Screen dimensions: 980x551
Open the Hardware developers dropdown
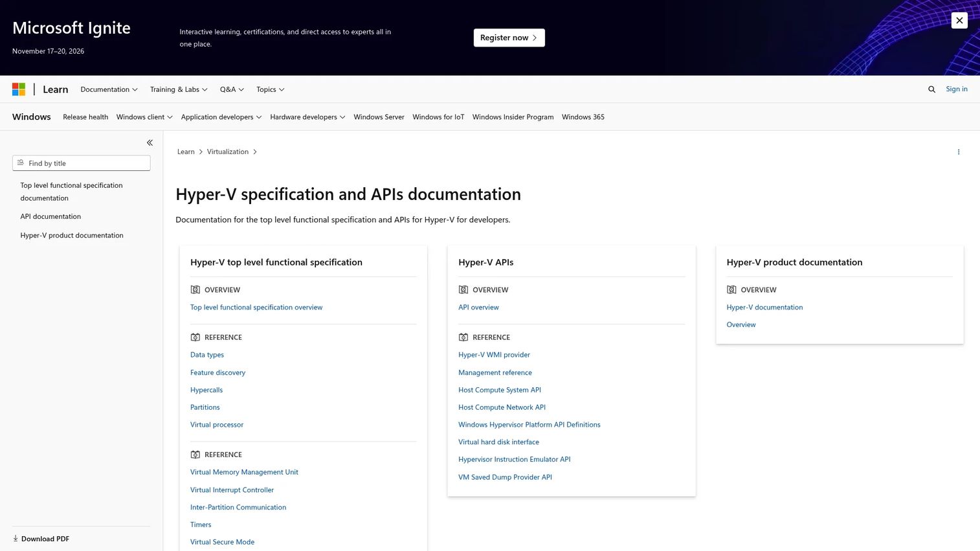point(307,117)
